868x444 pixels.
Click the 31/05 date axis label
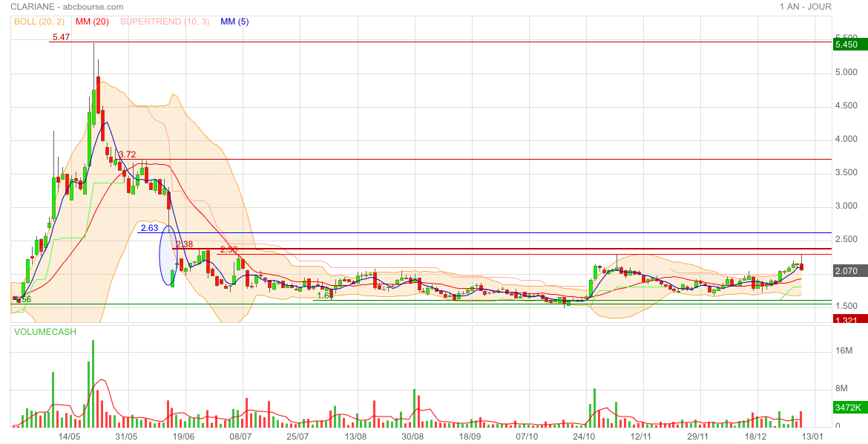click(x=126, y=437)
